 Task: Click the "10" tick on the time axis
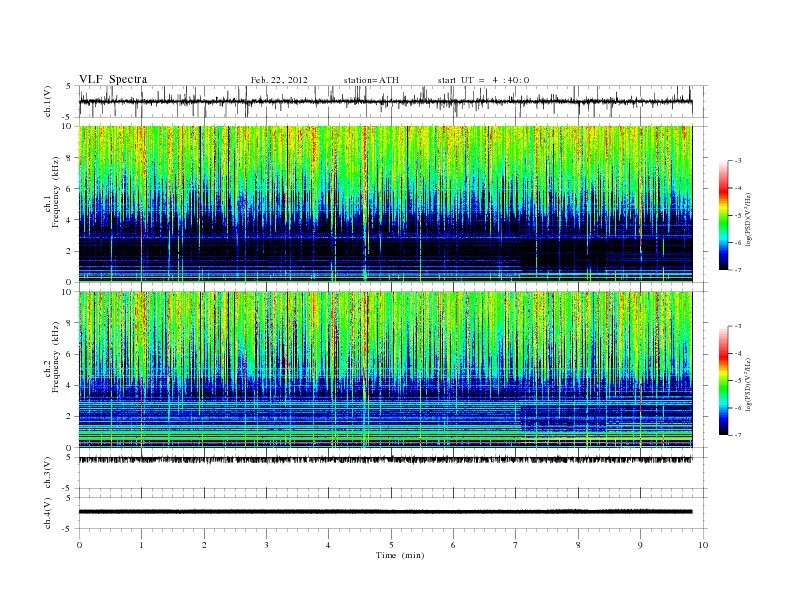tap(703, 545)
